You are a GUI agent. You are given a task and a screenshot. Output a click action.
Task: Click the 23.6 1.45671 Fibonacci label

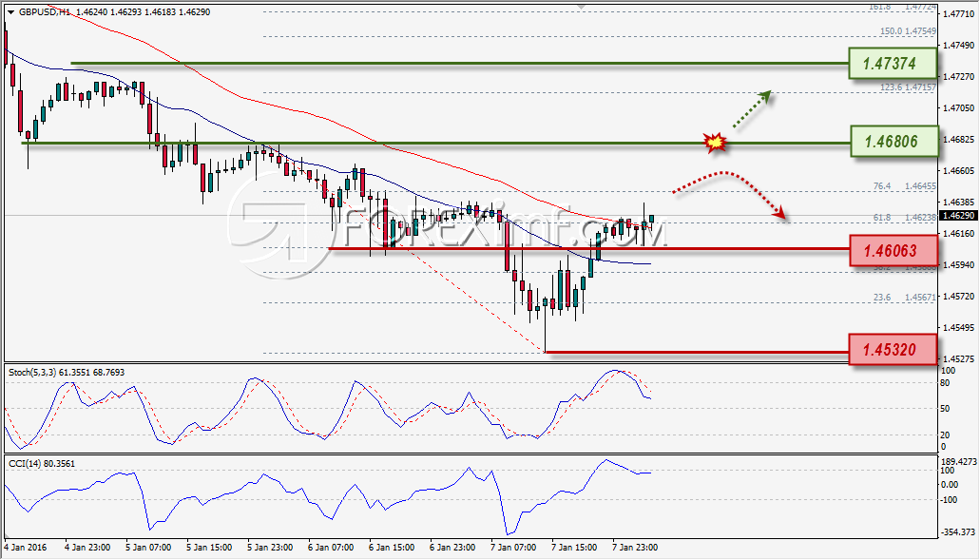(904, 298)
